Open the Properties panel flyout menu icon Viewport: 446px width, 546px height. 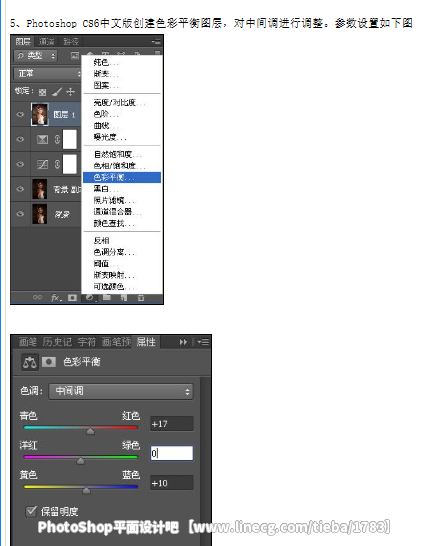[203, 342]
